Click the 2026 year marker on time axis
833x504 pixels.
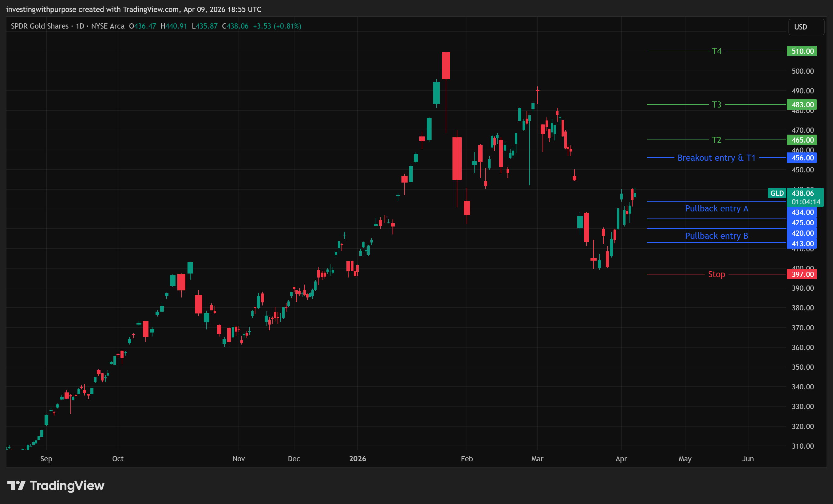(x=357, y=459)
